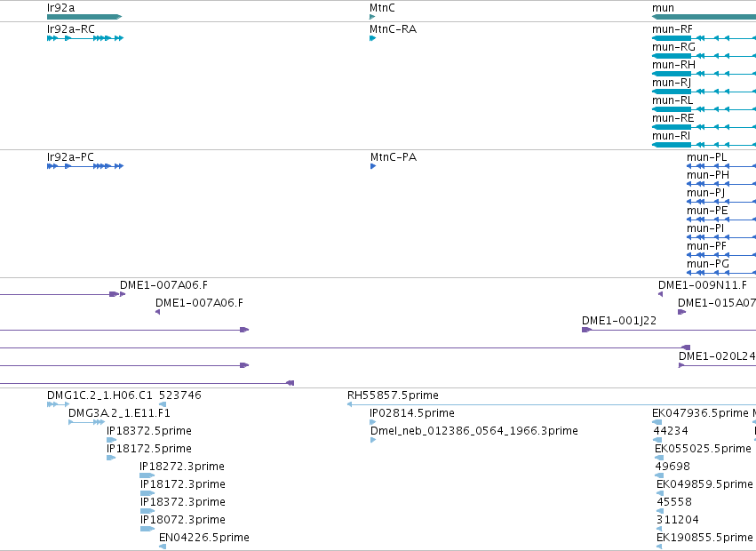This screenshot has width=756, height=551.
Task: Click the MtnC-PA protein label
Action: (x=394, y=157)
